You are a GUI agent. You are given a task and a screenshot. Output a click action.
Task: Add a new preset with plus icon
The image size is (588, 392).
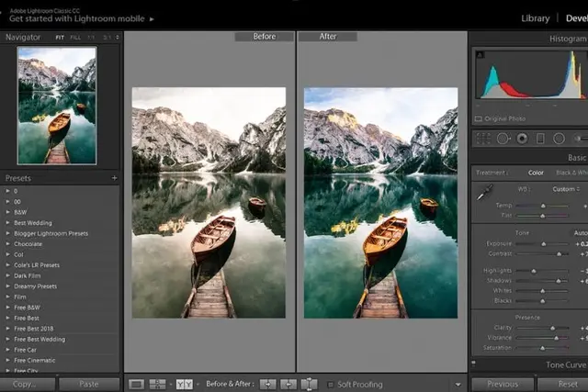(x=114, y=178)
